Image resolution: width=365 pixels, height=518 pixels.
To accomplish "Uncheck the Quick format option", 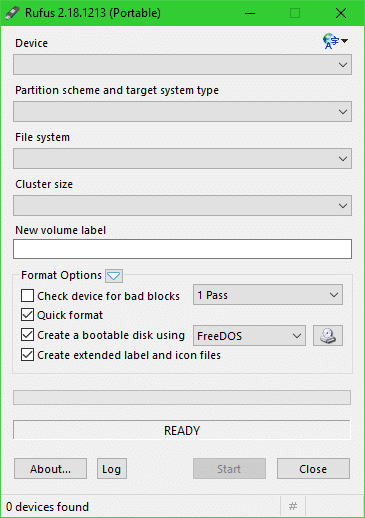I will pos(27,315).
